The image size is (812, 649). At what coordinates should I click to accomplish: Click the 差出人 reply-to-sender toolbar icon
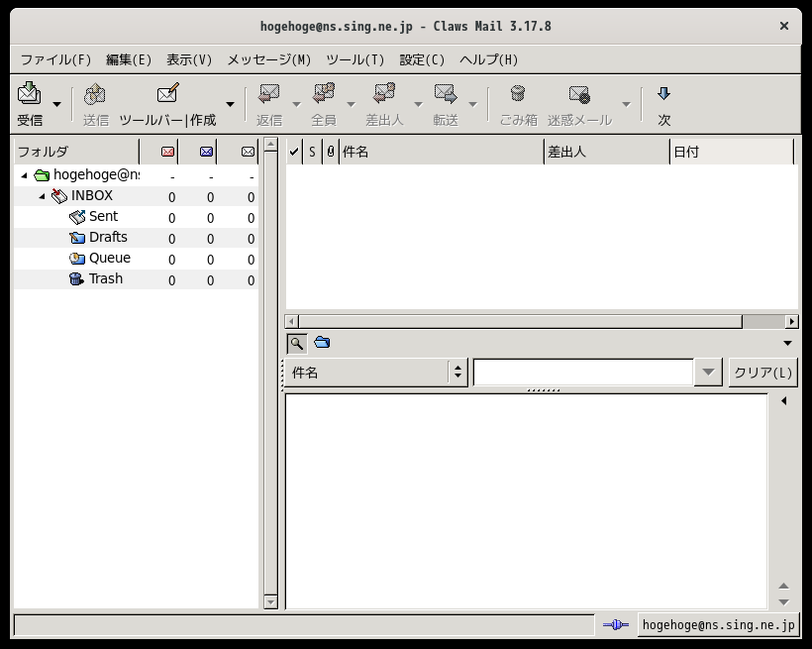click(x=384, y=94)
